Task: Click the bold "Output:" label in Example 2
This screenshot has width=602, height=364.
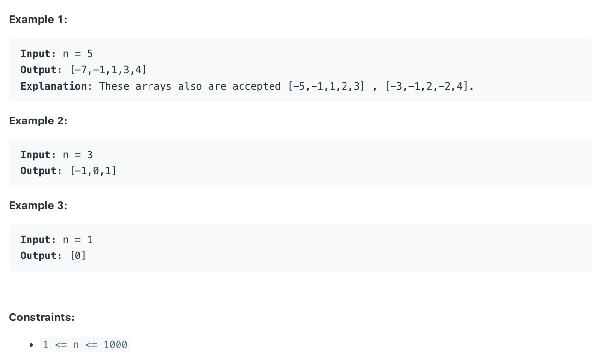Action: click(41, 171)
